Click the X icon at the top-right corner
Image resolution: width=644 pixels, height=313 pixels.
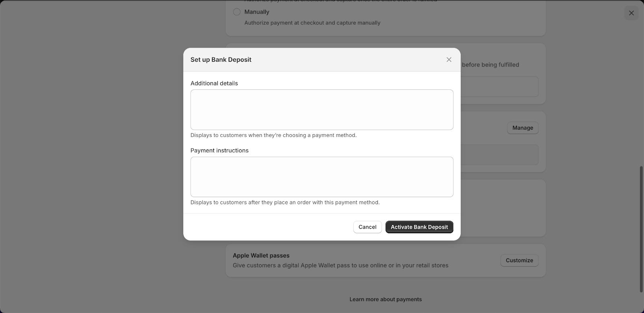coord(630,13)
